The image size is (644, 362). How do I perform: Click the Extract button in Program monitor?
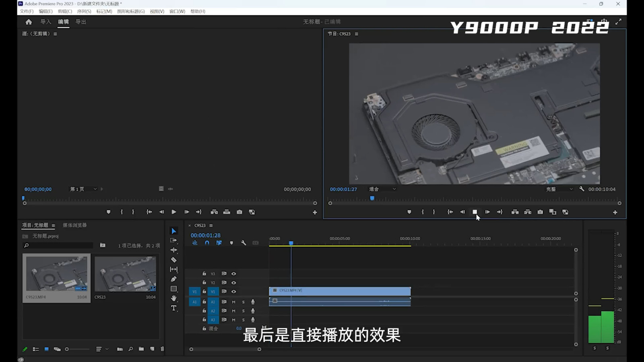click(x=528, y=212)
